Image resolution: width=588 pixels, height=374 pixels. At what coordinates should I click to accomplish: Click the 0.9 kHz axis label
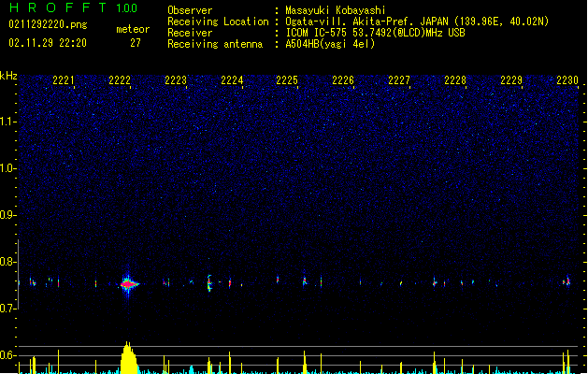[8, 215]
